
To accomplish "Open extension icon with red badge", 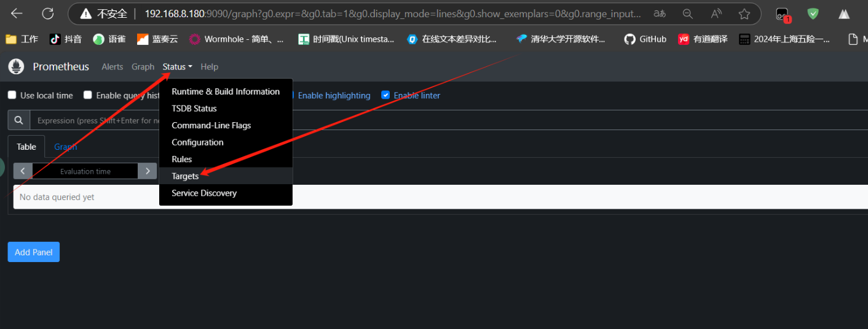I will click(783, 14).
